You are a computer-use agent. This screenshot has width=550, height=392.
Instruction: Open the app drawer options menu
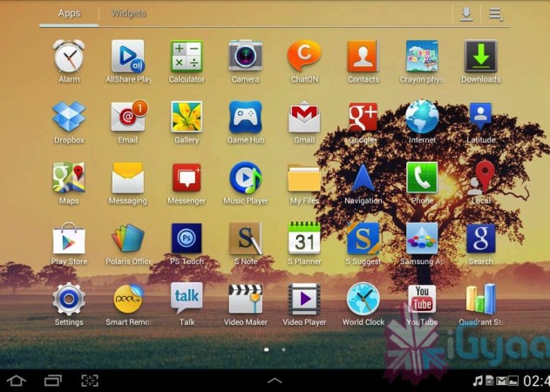(496, 13)
